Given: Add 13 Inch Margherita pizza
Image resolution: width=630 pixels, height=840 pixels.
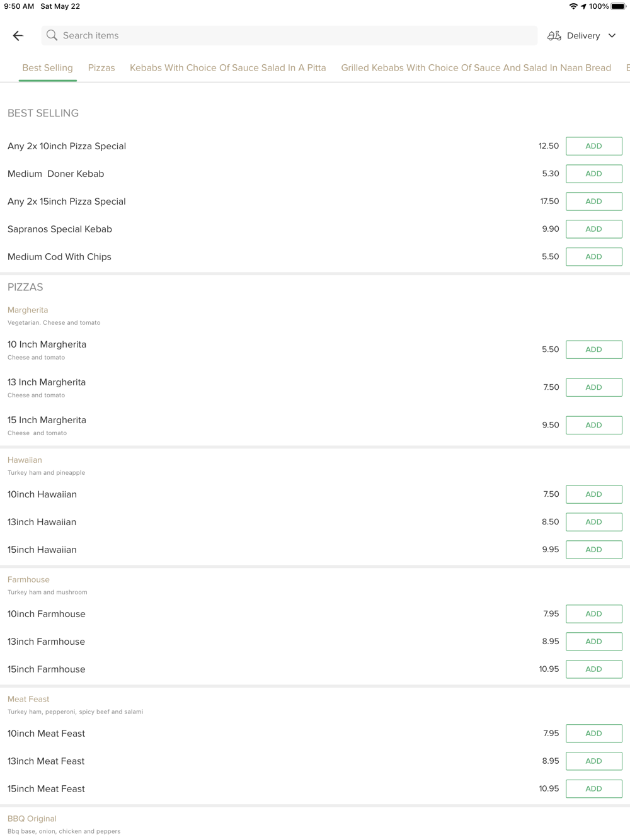Looking at the screenshot, I should 593,387.
